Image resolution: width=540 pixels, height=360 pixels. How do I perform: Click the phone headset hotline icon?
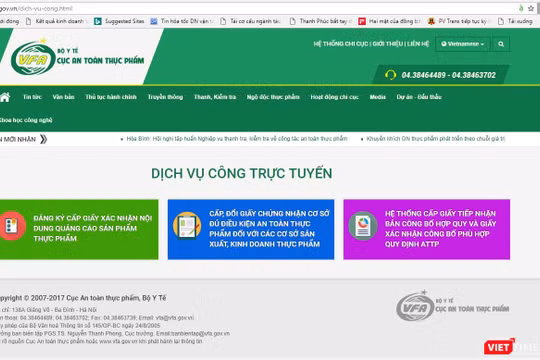pos(390,75)
